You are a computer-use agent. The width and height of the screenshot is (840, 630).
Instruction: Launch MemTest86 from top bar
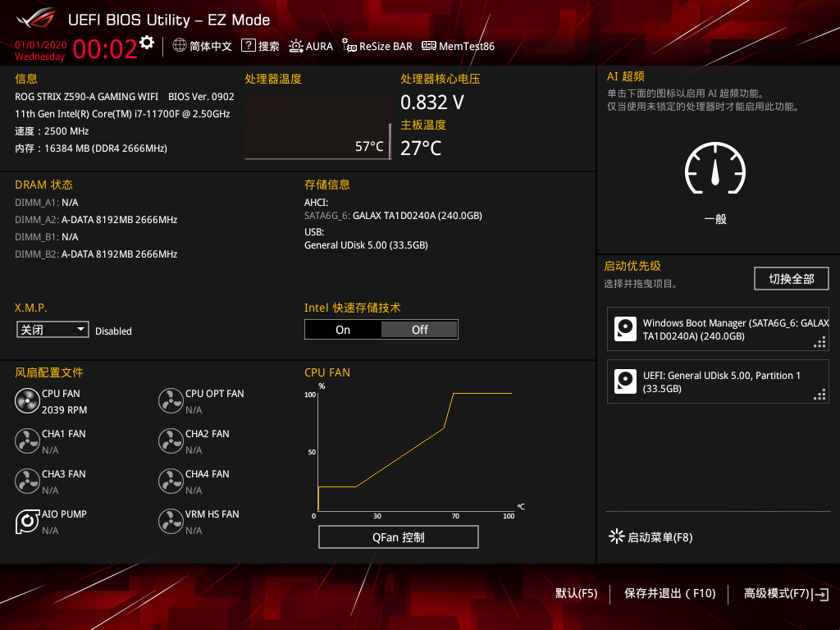coord(459,47)
